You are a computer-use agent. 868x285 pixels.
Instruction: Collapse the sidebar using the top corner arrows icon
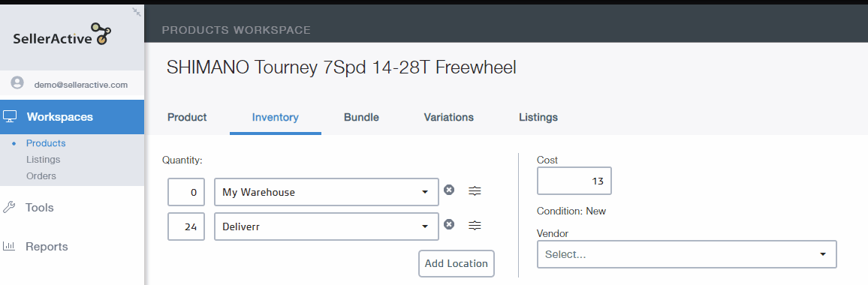(x=137, y=11)
